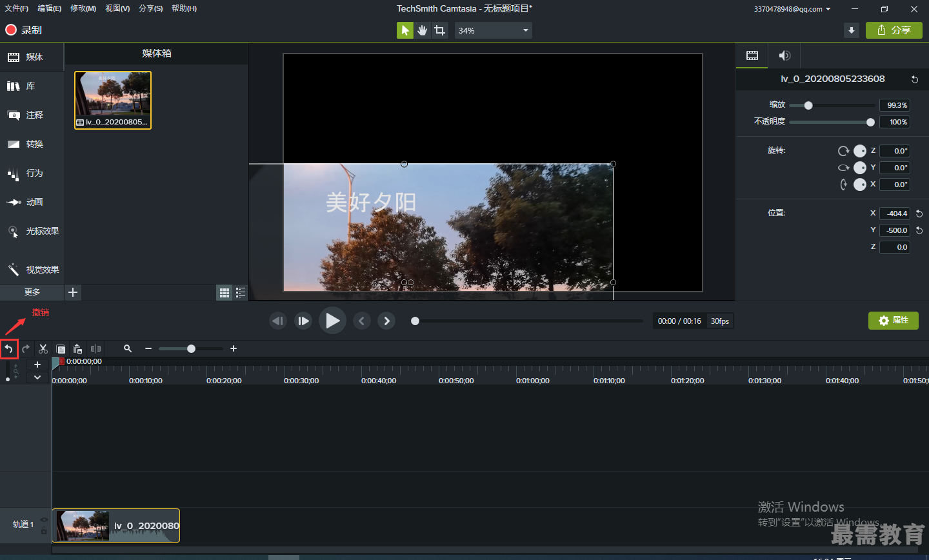The height and width of the screenshot is (560, 929).
Task: Open the 修改(M) menu
Action: [x=83, y=8]
